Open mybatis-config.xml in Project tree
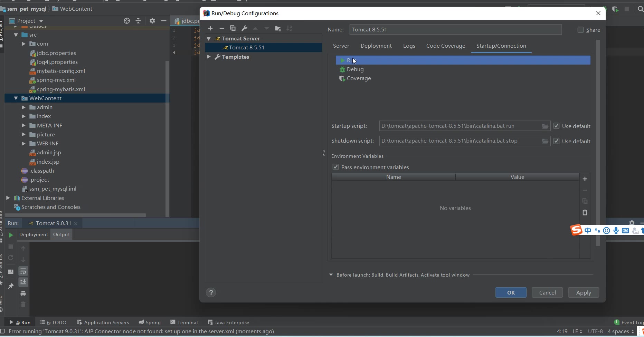 click(x=61, y=71)
